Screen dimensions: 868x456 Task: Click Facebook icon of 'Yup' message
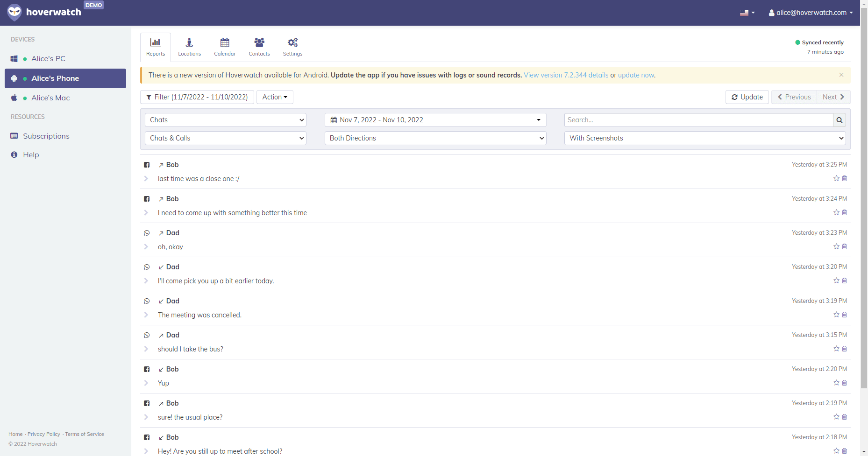(x=147, y=369)
